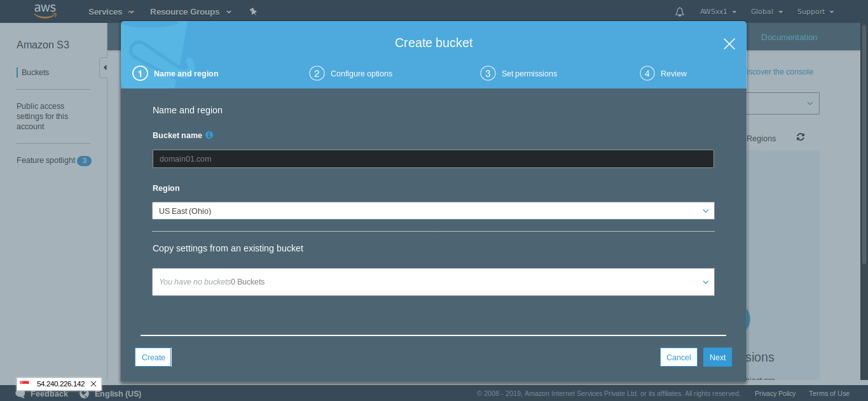Open the Resource Groups menu
868x401 pixels.
click(190, 11)
